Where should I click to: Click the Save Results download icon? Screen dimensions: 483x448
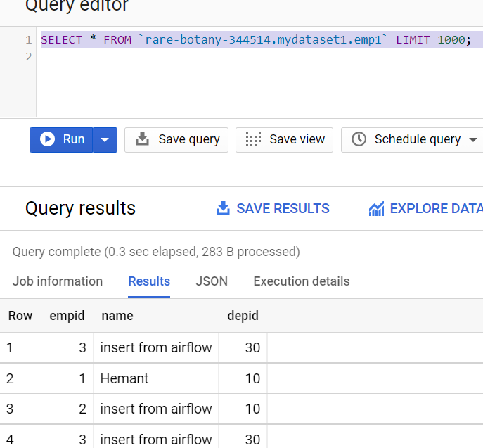click(224, 208)
